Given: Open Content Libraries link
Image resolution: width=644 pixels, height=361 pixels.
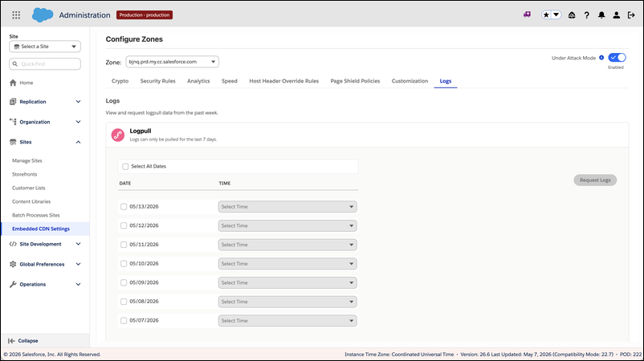Looking at the screenshot, I should (x=31, y=202).
